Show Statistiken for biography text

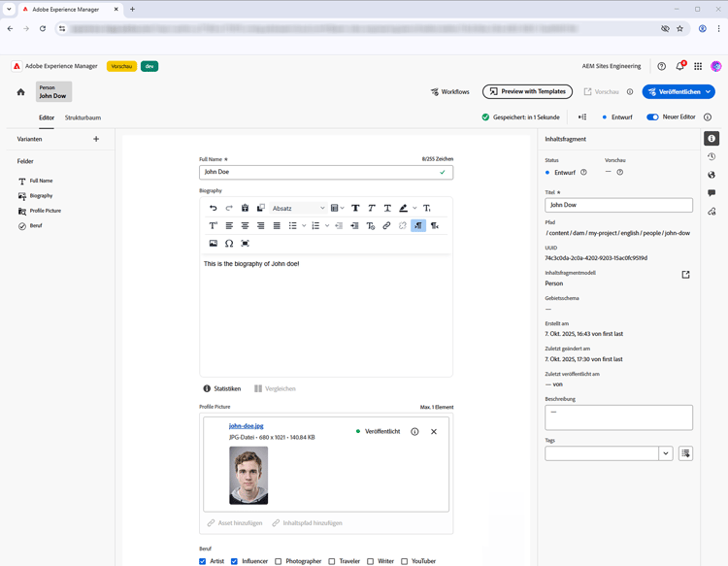point(222,388)
